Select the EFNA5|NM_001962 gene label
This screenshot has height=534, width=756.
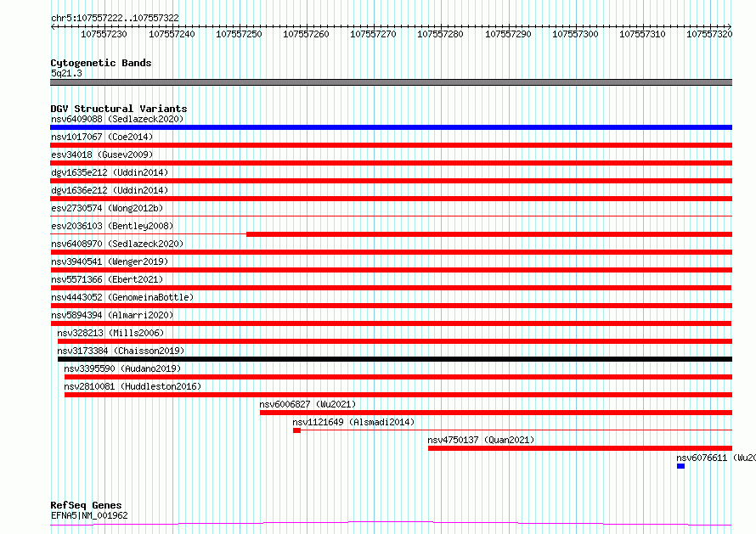tap(89, 515)
